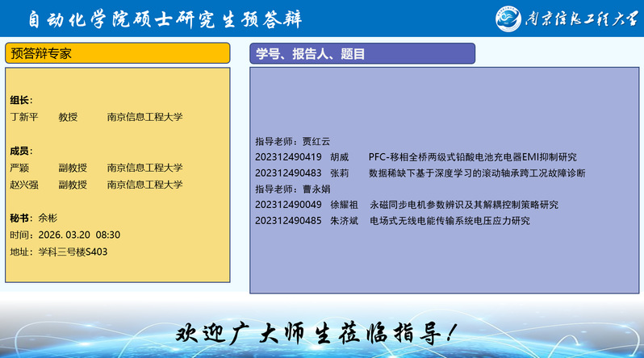This screenshot has height=358, width=644.
Task: Select student ID 202312490049 for 徐耀祖
Action: click(288, 205)
